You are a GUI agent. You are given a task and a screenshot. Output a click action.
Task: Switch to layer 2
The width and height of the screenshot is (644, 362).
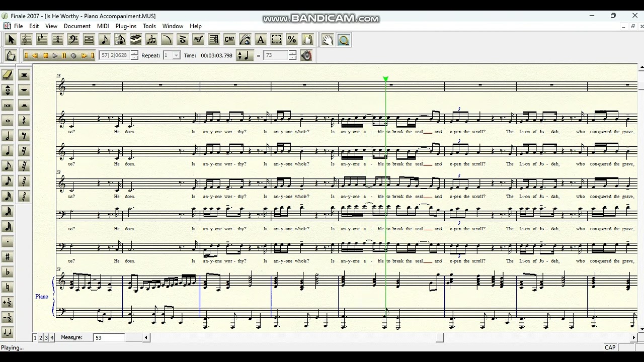(41, 338)
